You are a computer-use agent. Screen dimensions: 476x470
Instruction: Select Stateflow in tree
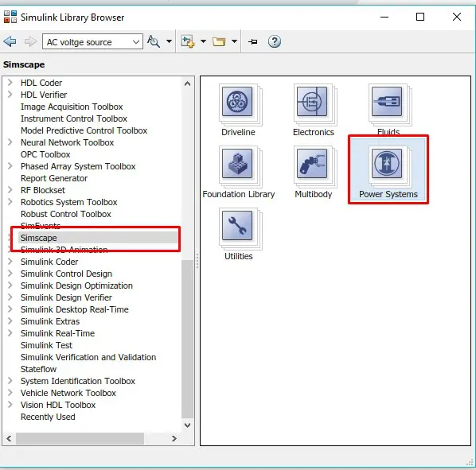38,369
